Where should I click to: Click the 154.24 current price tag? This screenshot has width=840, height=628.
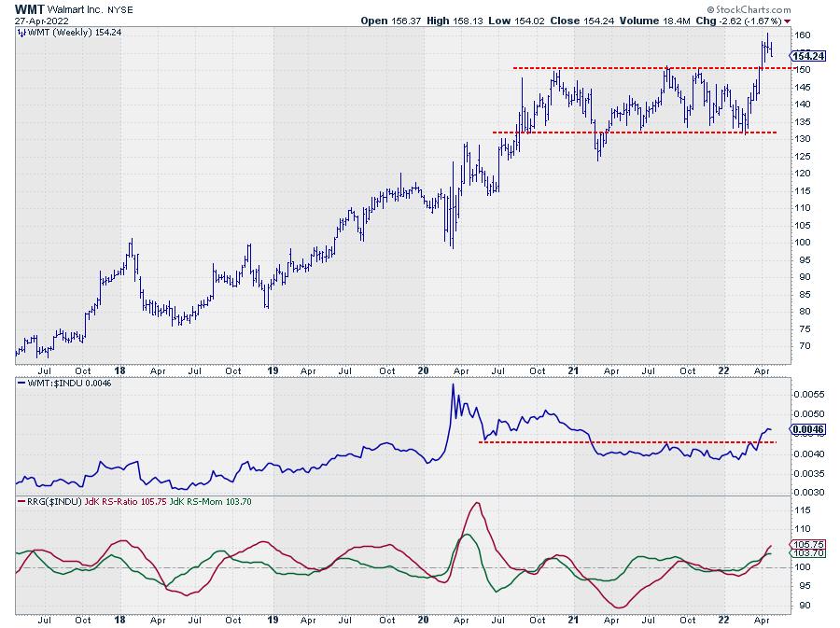[x=806, y=56]
